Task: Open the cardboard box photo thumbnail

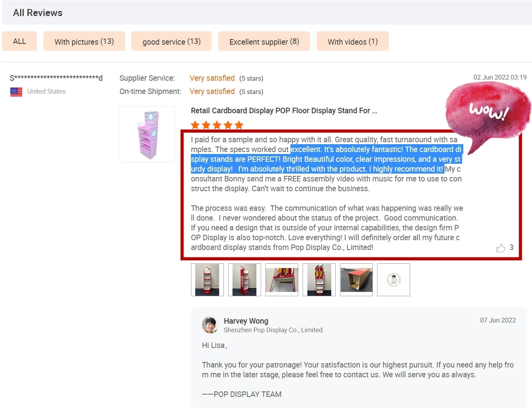Action: click(x=356, y=280)
